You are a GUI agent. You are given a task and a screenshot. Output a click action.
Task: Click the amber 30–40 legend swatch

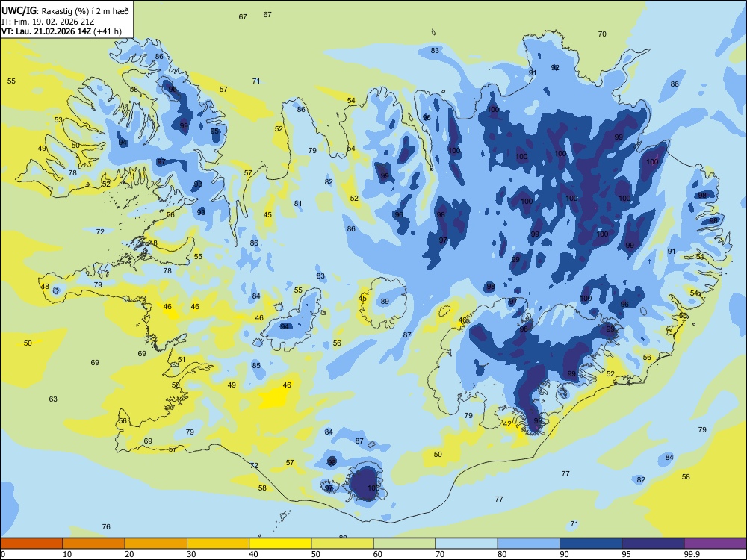[x=218, y=544]
